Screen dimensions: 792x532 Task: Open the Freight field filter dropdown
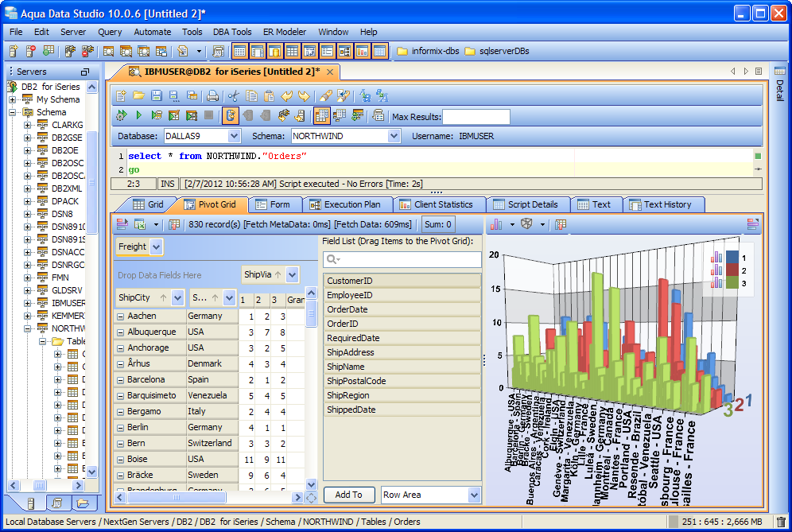coord(157,247)
